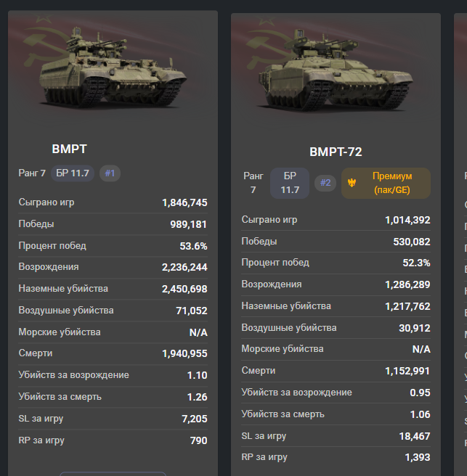Screen dimensions: 467x476
Task: Click the Премиум (пак/GE) badge
Action: [x=386, y=183]
